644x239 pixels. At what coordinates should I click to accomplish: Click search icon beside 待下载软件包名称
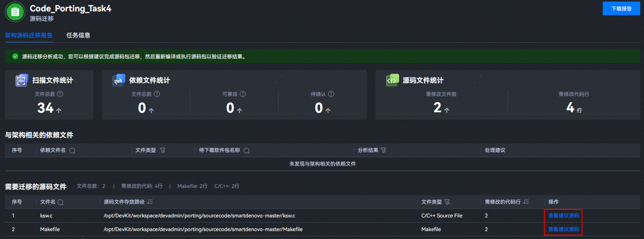point(246,151)
